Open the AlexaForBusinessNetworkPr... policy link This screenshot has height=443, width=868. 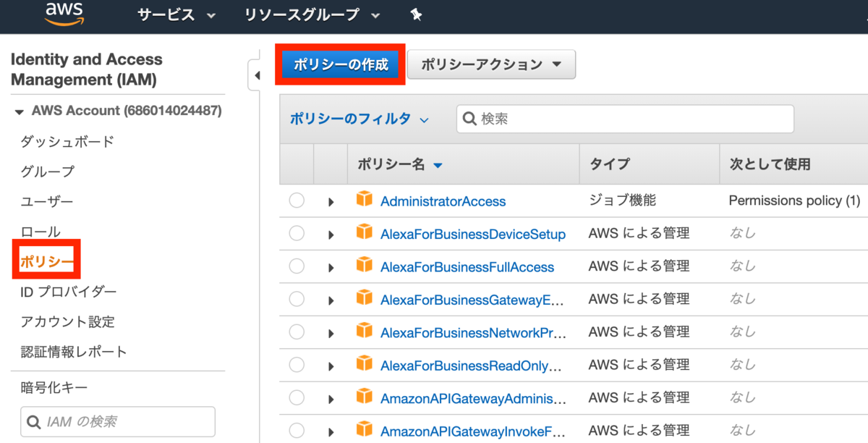click(473, 333)
